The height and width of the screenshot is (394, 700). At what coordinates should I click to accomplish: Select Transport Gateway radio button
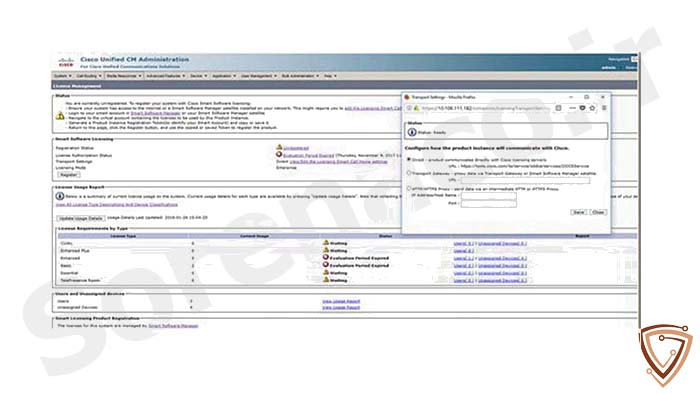click(408, 173)
